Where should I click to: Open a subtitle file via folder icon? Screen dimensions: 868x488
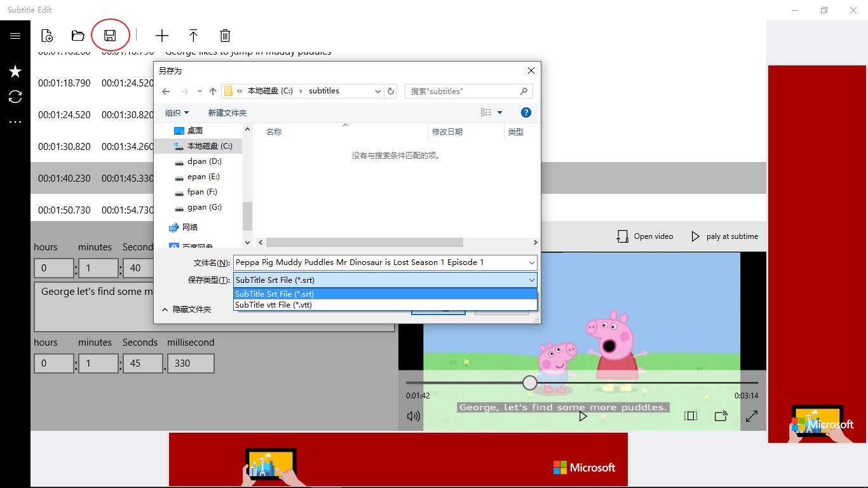point(78,36)
